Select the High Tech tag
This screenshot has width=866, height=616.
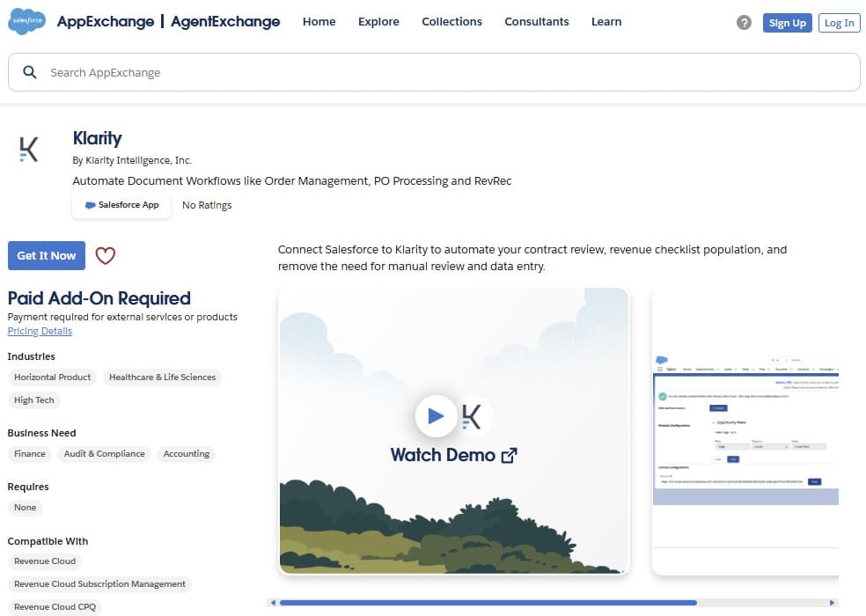pos(34,400)
